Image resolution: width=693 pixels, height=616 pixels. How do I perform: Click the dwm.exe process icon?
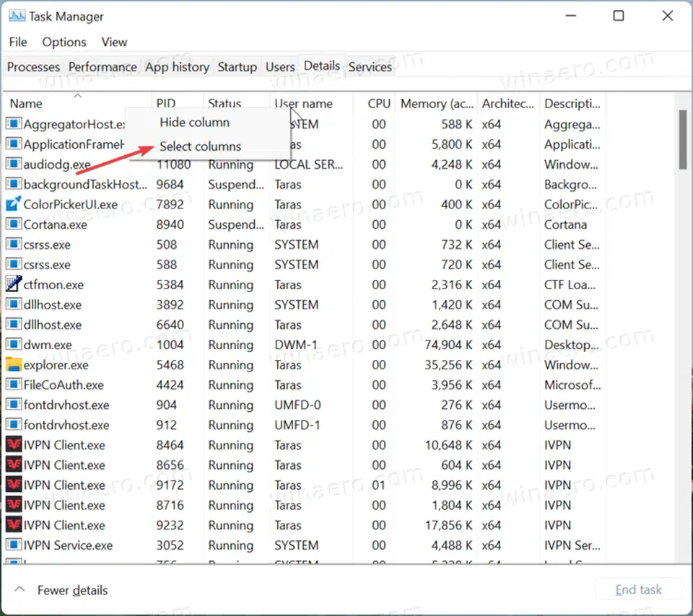[x=14, y=345]
